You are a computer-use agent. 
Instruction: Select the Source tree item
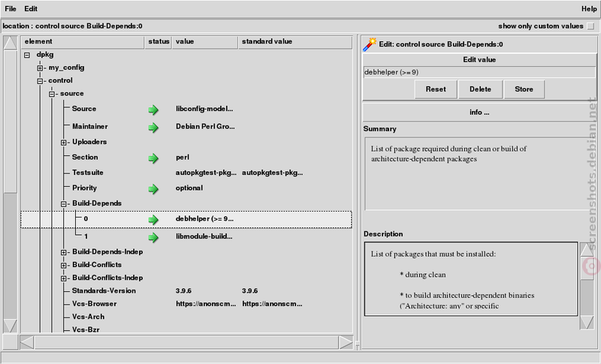pos(84,109)
